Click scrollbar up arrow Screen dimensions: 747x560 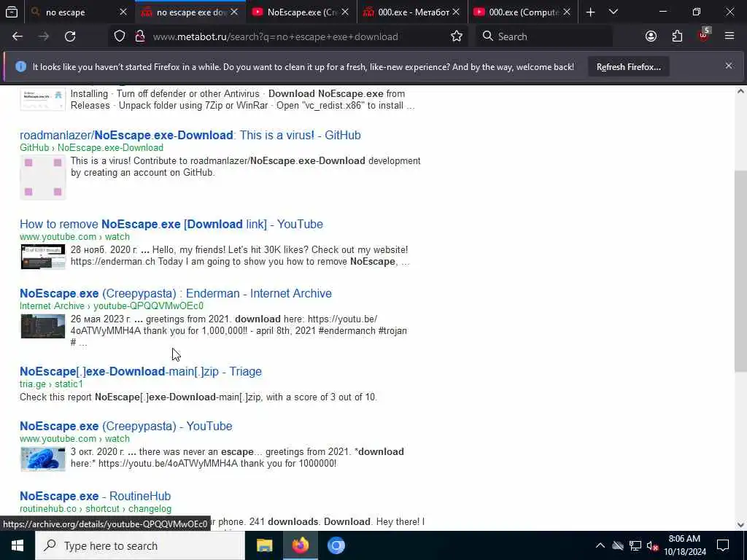pyautogui.click(x=740, y=91)
